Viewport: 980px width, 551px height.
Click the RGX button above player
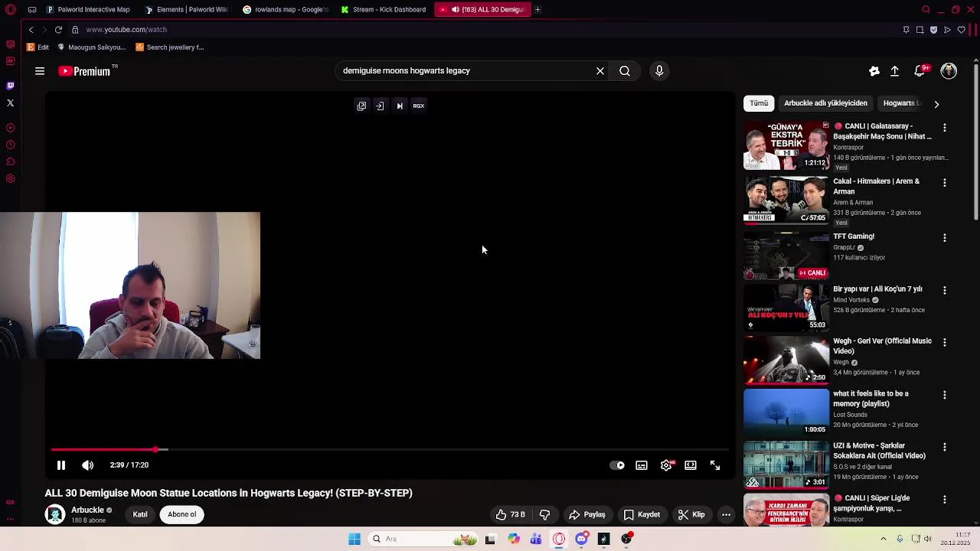[x=419, y=106]
